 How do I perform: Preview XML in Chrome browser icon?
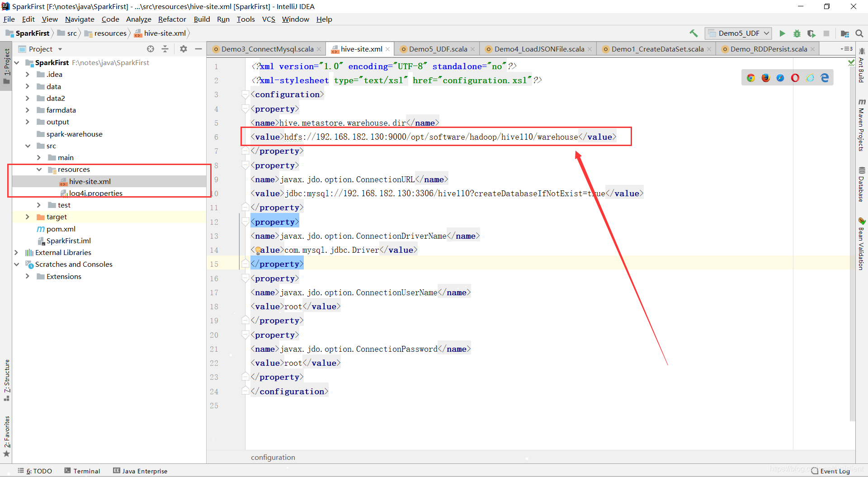click(751, 78)
